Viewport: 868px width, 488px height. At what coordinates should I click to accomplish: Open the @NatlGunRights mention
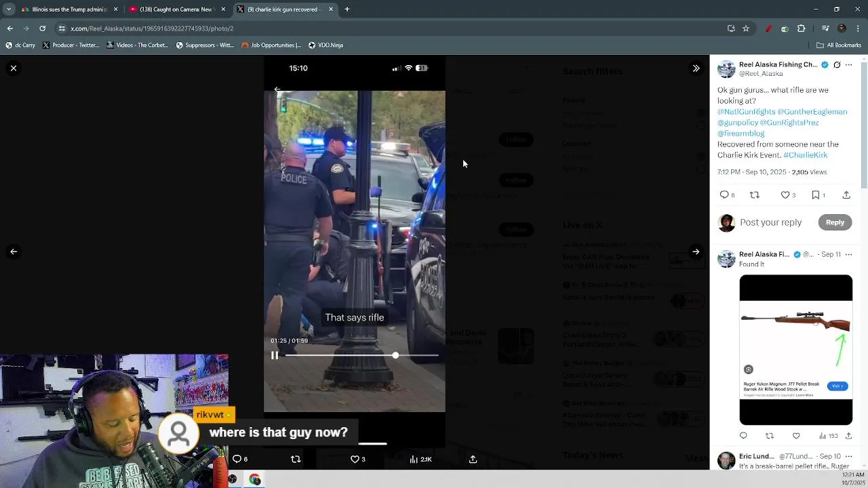click(746, 112)
